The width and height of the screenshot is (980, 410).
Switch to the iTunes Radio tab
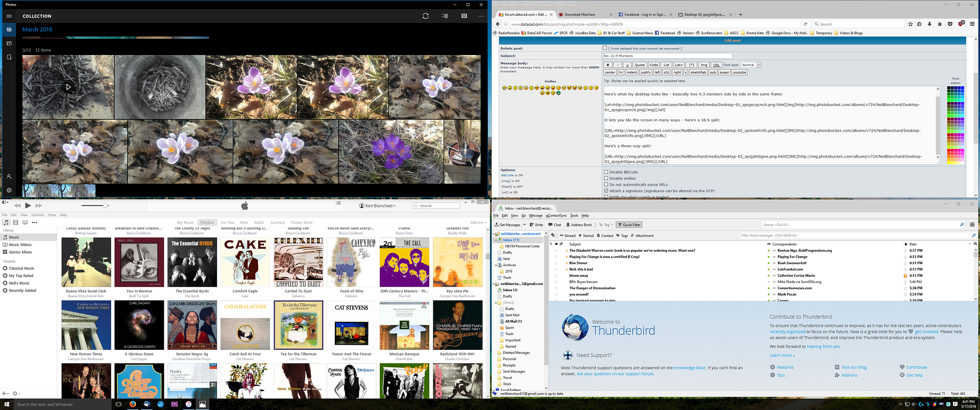click(259, 222)
